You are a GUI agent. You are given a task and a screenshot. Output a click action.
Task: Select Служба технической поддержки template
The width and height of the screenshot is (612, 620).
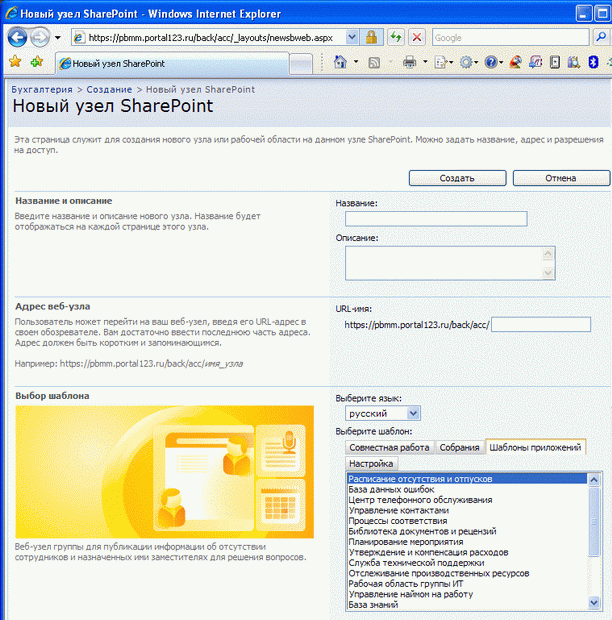[467, 563]
